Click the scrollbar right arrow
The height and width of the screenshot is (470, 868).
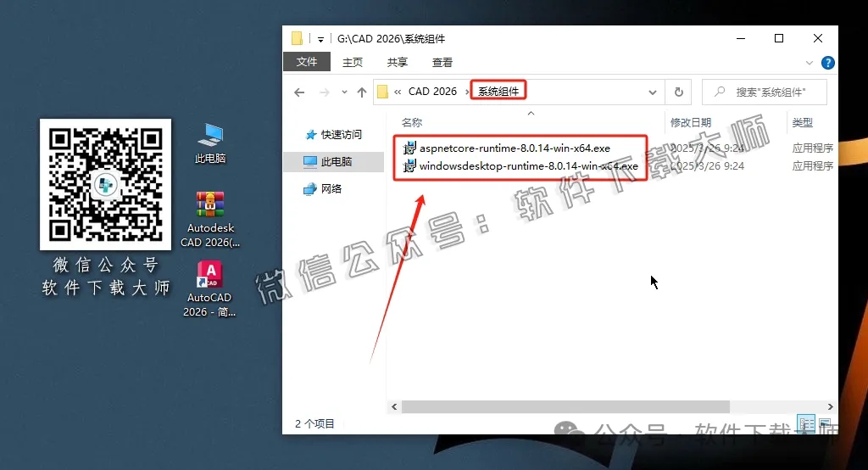click(x=830, y=407)
